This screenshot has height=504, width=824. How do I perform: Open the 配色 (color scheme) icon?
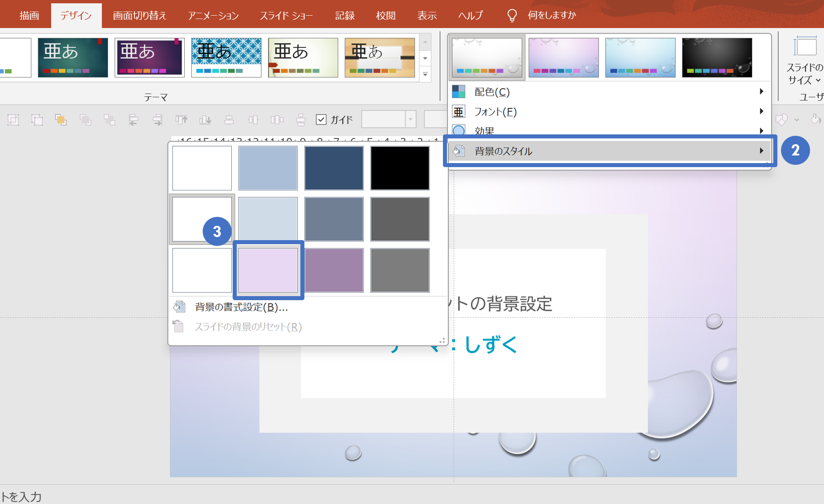tap(459, 92)
